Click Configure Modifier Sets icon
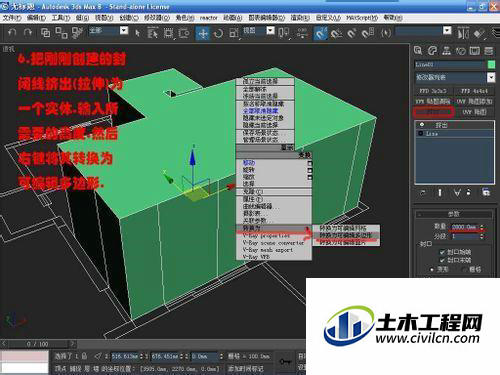 (486, 192)
